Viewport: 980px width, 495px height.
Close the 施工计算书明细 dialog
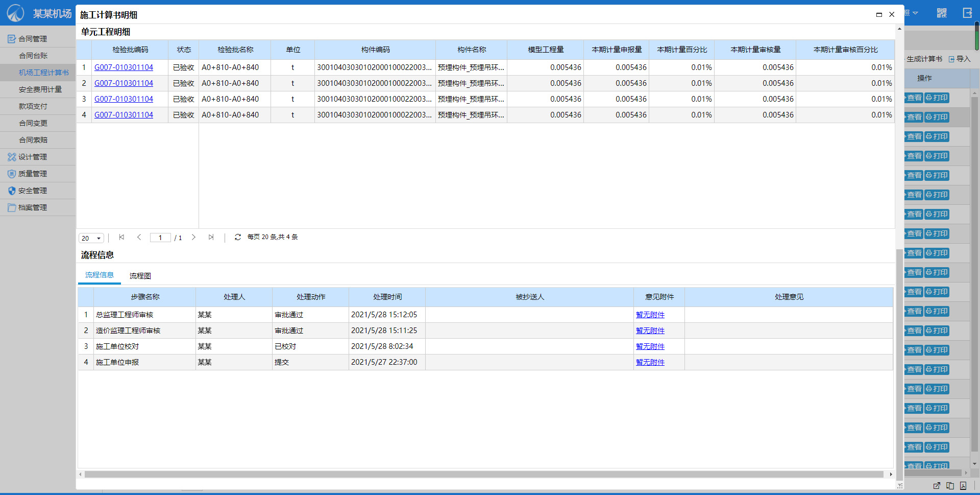pos(892,14)
